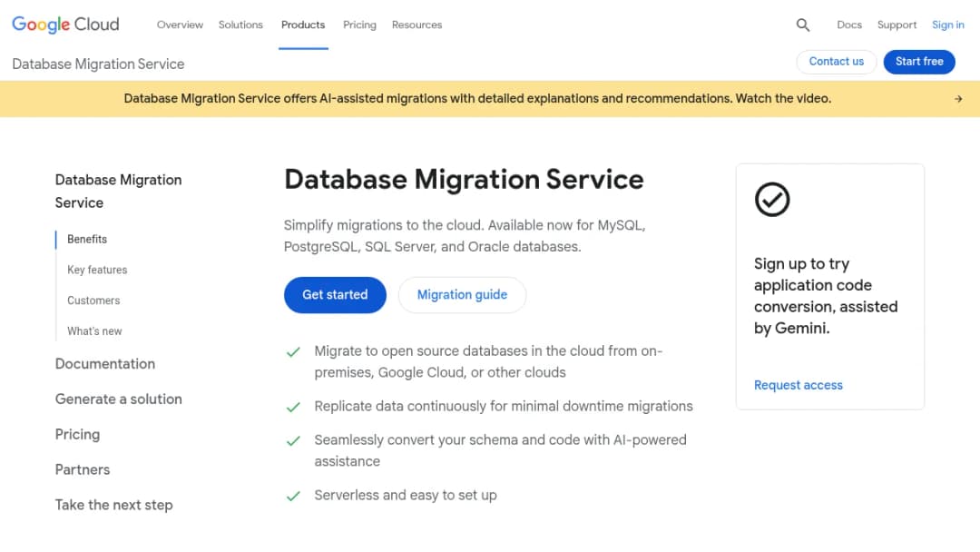The image size is (980, 552).
Task: Open the Resources menu item
Action: click(416, 25)
